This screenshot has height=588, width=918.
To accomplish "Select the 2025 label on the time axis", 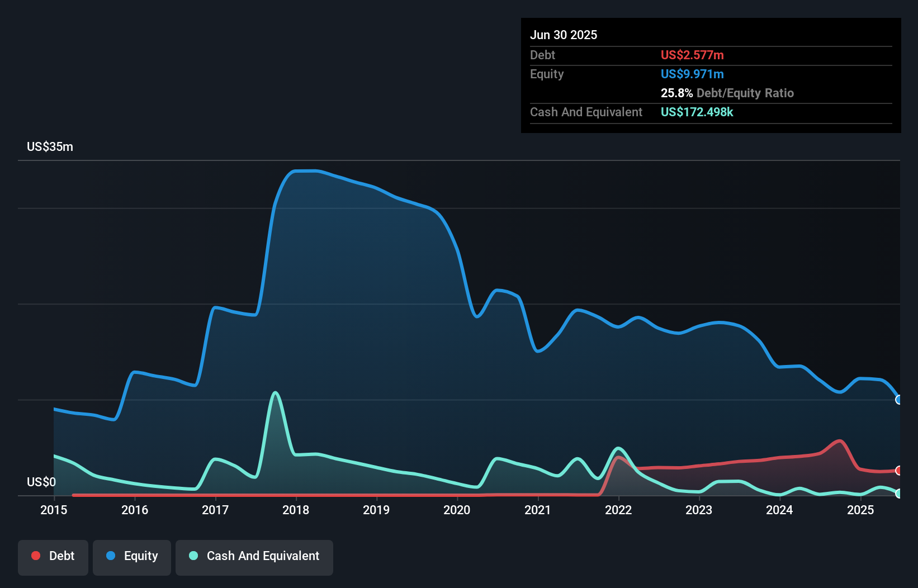I will [861, 510].
